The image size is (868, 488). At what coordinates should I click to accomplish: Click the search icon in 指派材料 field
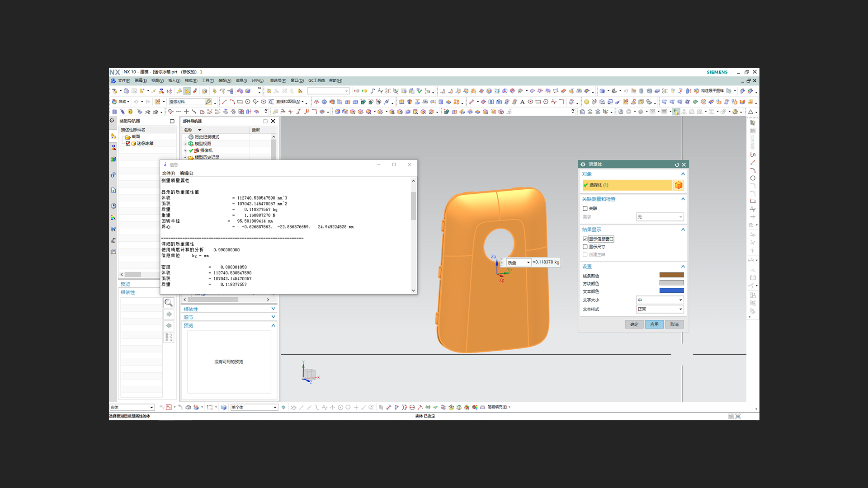[208, 102]
